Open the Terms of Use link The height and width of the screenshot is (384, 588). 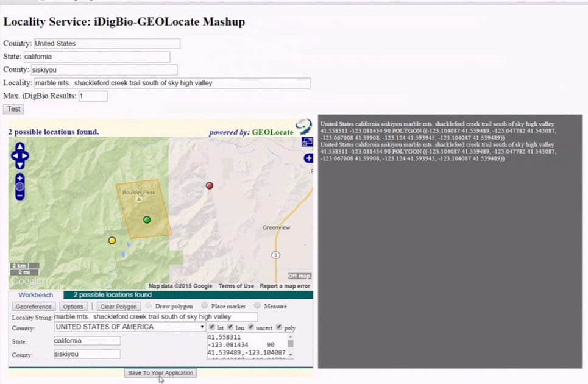click(x=236, y=286)
